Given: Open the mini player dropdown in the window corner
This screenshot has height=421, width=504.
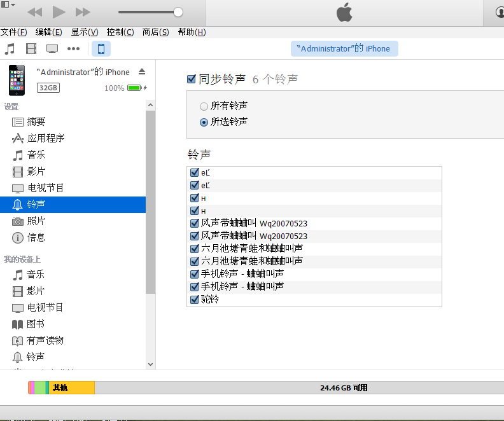Looking at the screenshot, I should tap(8, 4).
